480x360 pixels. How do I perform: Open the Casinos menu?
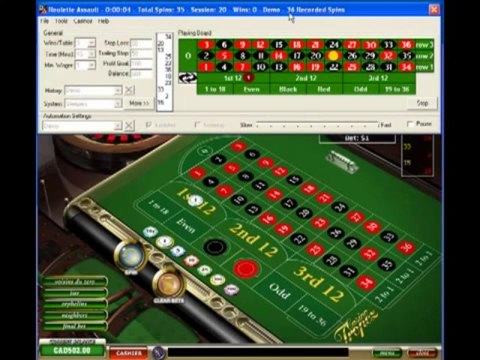coord(83,21)
